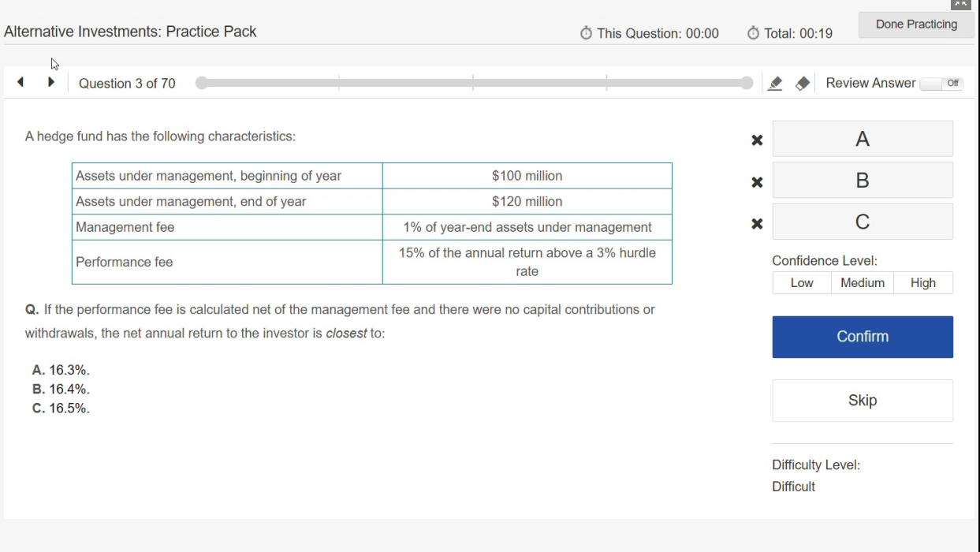Strike out answer choice A
Viewport: 980px width, 552px height.
757,140
